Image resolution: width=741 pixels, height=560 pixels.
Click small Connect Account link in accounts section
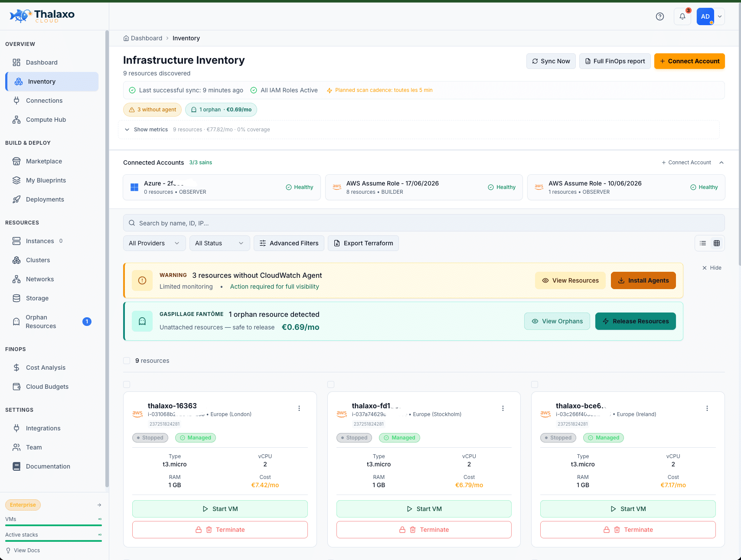click(x=686, y=163)
